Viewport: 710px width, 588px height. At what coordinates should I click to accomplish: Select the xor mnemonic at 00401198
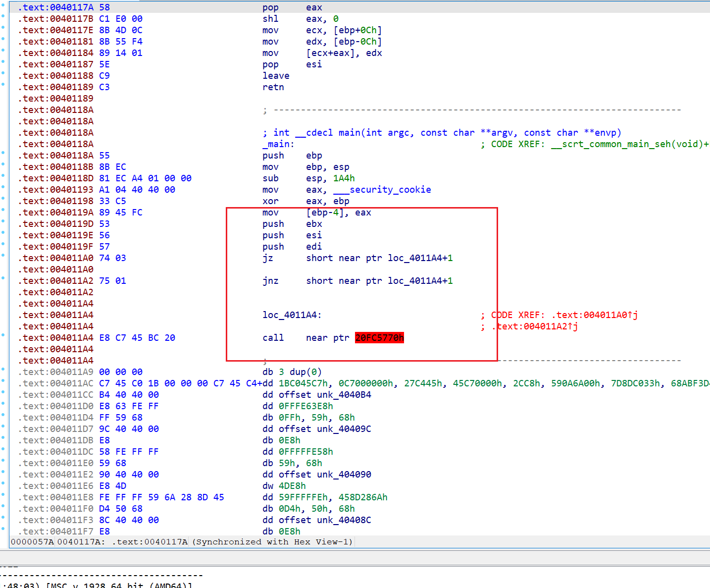point(270,201)
